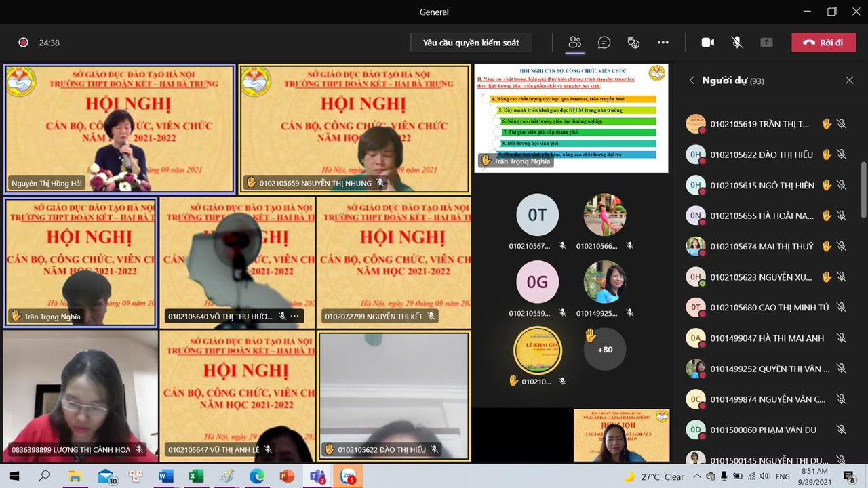Click Yêu cầu quyền kiểm soát button
This screenshot has width=868, height=488.
pyautogui.click(x=471, y=43)
